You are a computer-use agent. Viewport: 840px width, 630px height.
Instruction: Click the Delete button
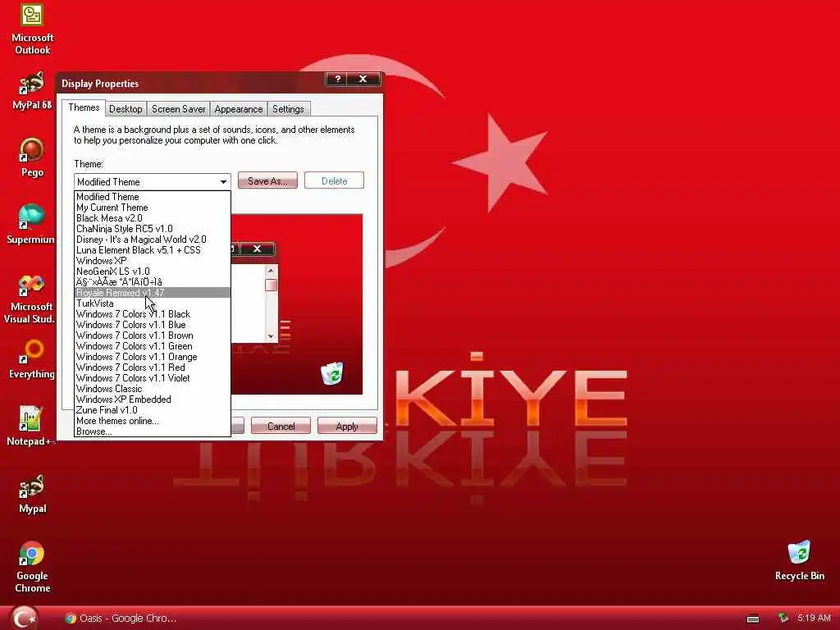[x=335, y=180]
